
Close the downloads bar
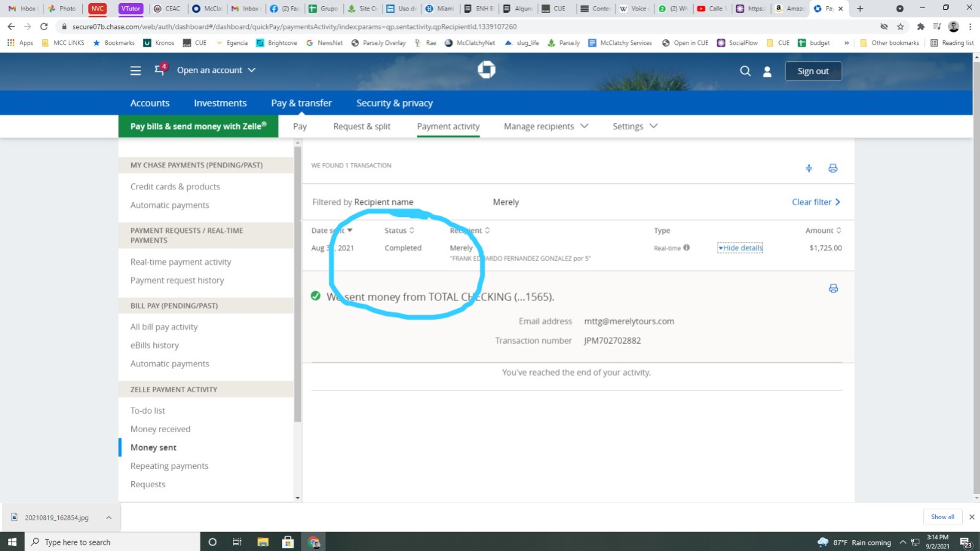pos(971,517)
